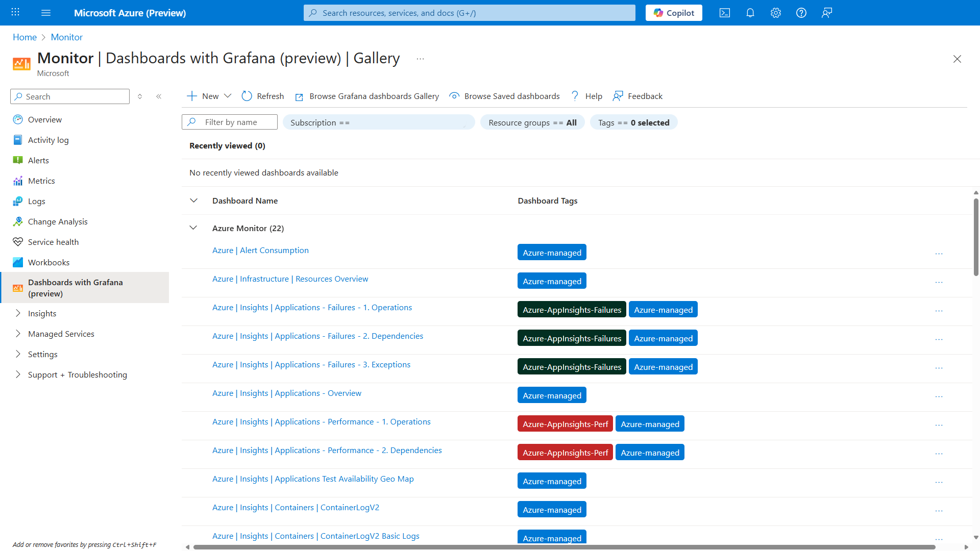Screen dimensions: 980x551
Task: Collapse the sidebar with double chevron
Action: pyautogui.click(x=159, y=96)
